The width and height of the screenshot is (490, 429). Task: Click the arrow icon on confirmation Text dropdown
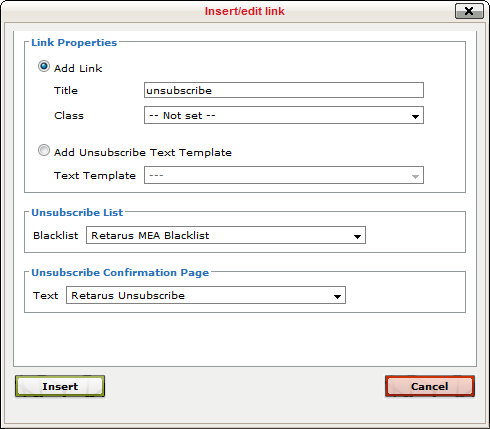point(337,297)
